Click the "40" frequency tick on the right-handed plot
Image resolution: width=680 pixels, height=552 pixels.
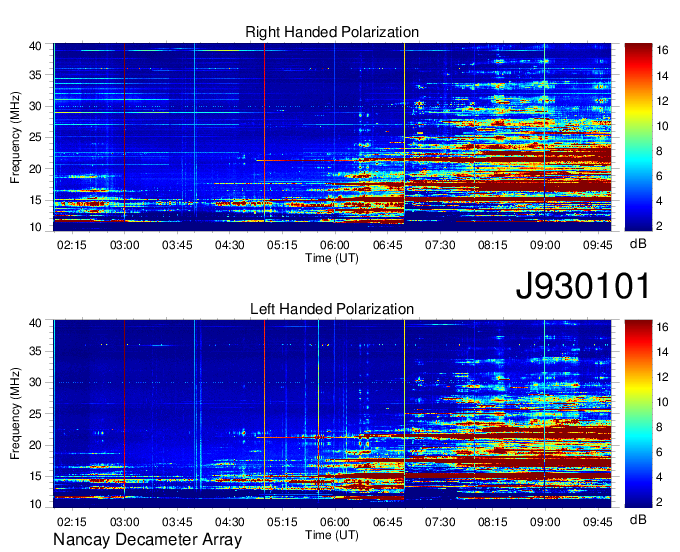(x=36, y=46)
